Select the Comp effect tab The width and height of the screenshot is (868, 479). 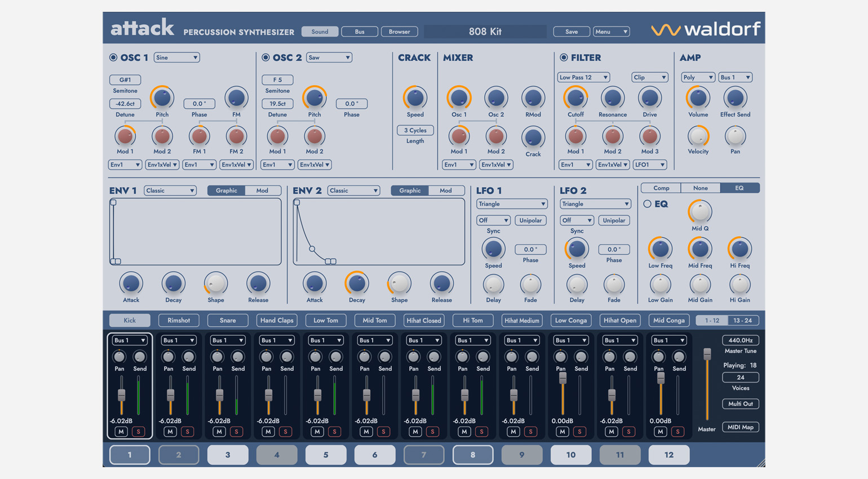click(661, 188)
